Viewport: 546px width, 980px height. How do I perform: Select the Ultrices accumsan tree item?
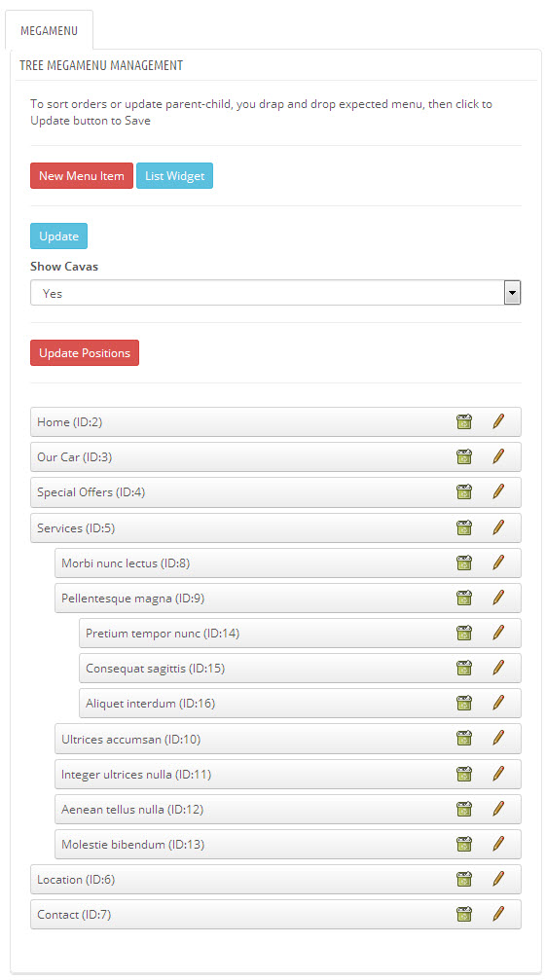coord(288,740)
